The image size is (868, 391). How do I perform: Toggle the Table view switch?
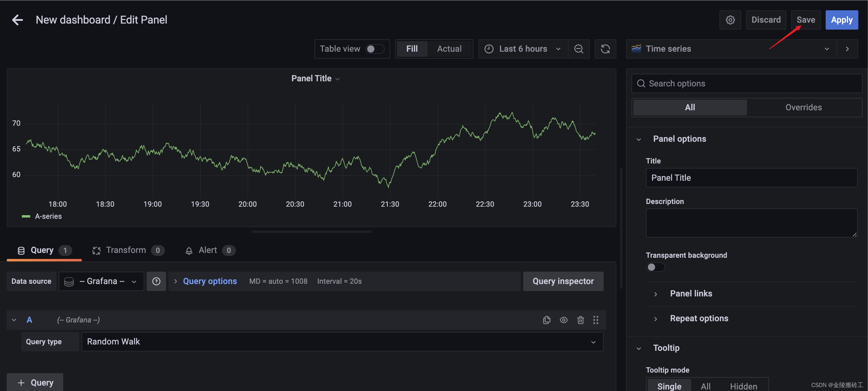point(375,49)
